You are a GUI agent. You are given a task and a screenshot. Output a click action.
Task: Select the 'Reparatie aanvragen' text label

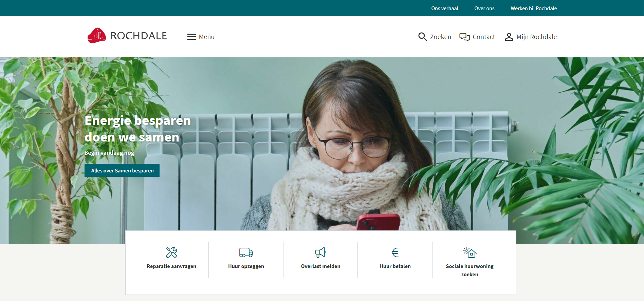(171, 266)
